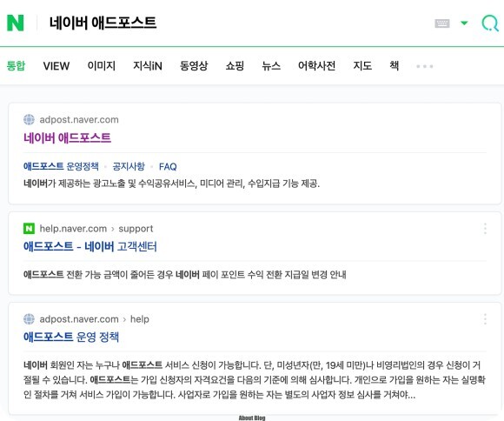Switch to the VIEW tab
The width and height of the screenshot is (504, 421).
tap(56, 65)
